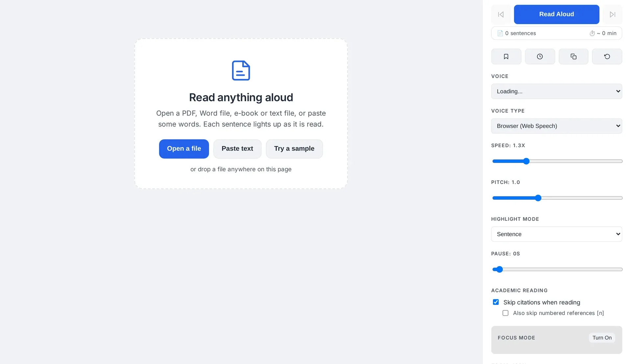The image size is (631, 364).
Task: Skip to the previous sentence
Action: [501, 14]
